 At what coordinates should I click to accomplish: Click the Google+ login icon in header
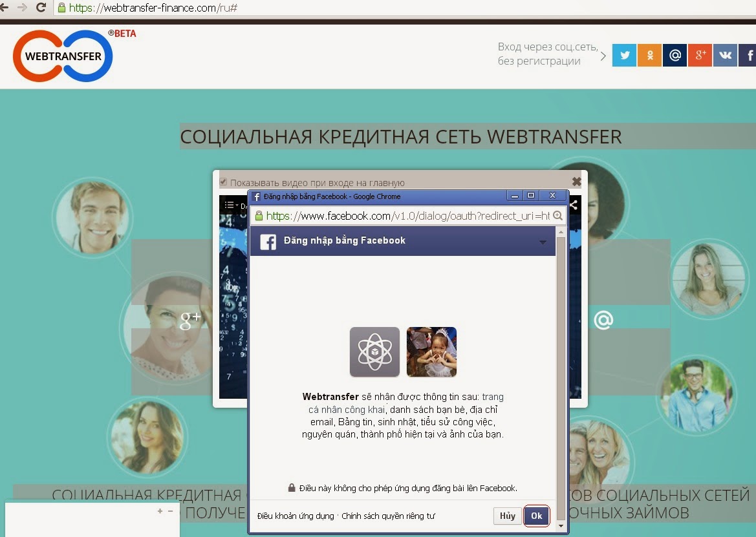click(x=700, y=55)
